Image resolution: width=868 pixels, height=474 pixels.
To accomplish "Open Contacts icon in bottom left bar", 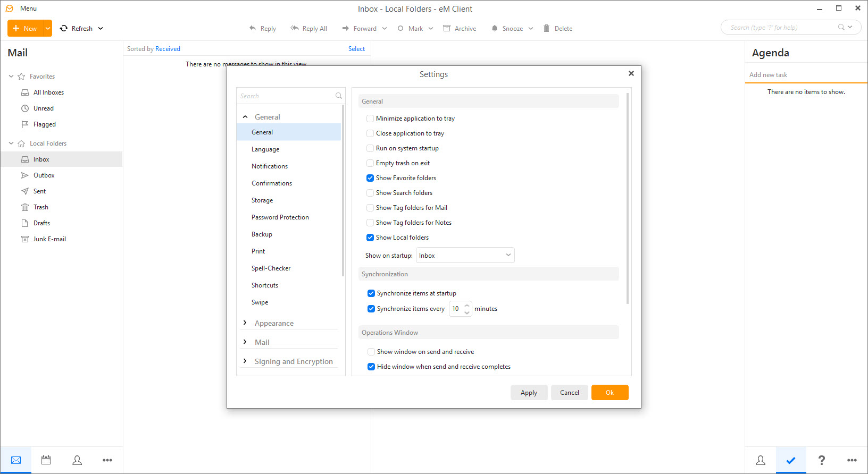I will pos(77,460).
